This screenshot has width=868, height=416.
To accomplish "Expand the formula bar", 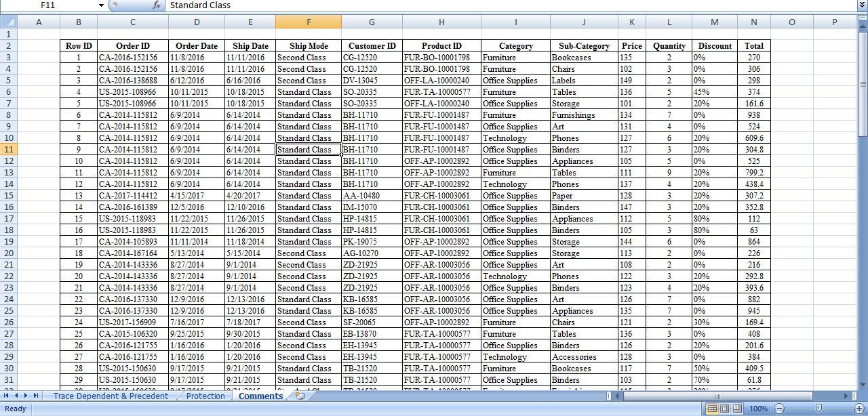I will [862, 5].
